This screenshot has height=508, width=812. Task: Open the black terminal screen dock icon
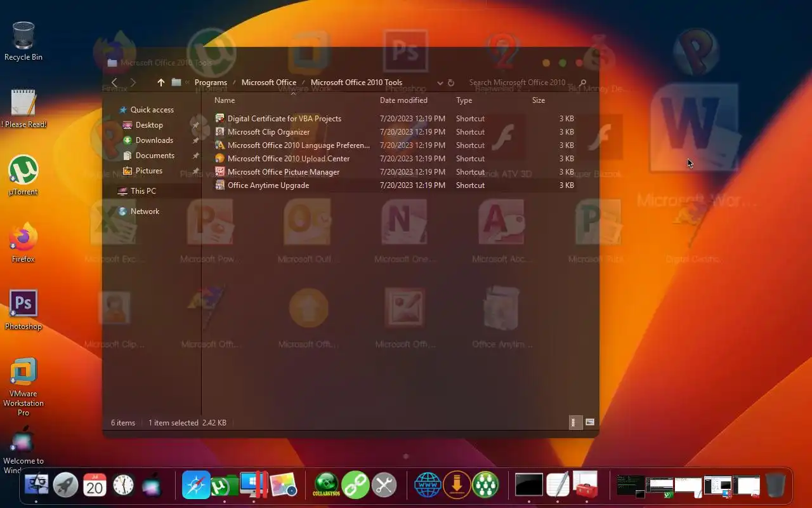[x=528, y=485]
